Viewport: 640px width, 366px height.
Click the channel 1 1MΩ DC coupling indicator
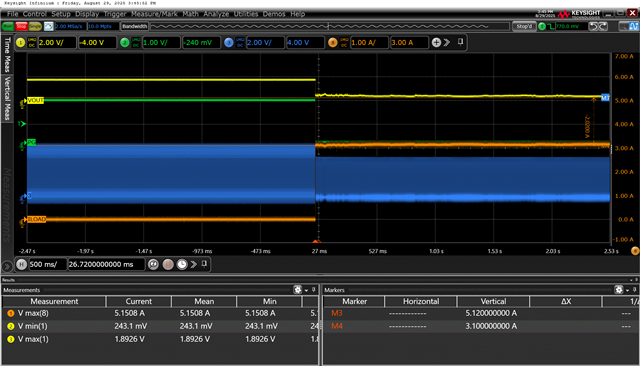point(32,42)
